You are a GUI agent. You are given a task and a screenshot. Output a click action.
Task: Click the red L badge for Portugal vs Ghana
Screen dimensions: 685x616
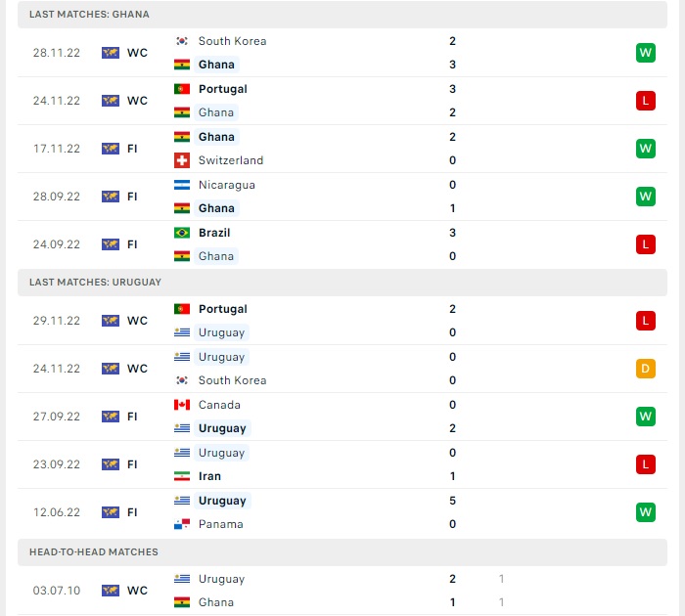[645, 101]
